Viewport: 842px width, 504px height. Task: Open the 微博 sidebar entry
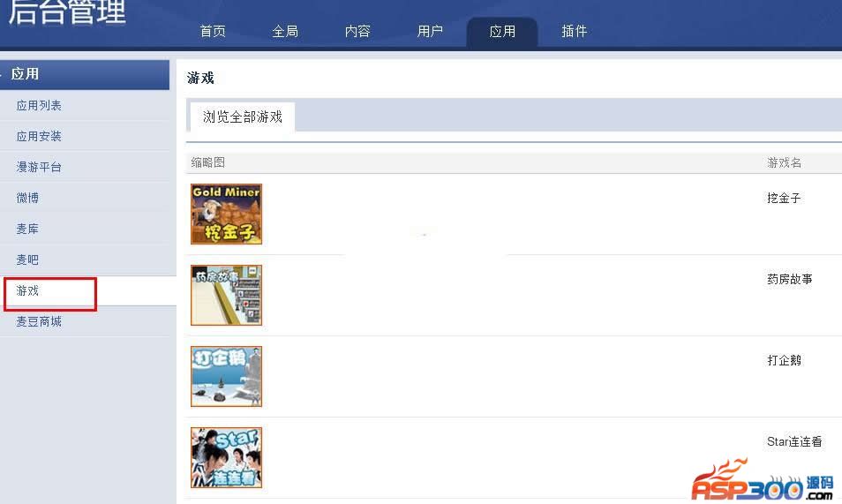(x=27, y=198)
